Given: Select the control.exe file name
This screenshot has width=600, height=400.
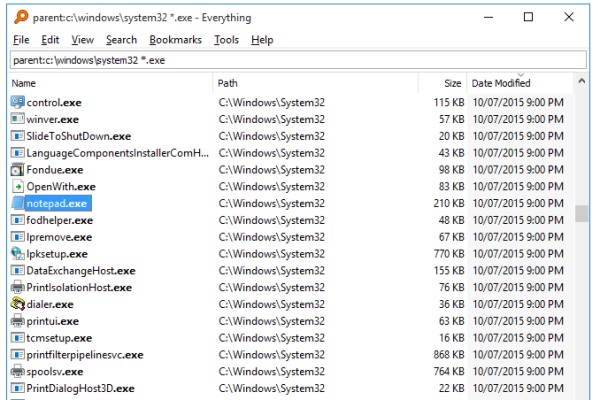Looking at the screenshot, I should (54, 103).
